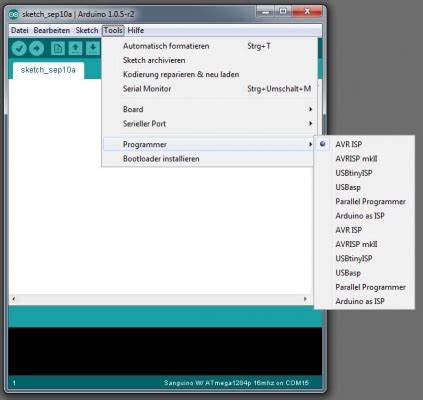Click the horizontal scrollbar right arrow
Screen dimensions: 423x400
(305, 299)
